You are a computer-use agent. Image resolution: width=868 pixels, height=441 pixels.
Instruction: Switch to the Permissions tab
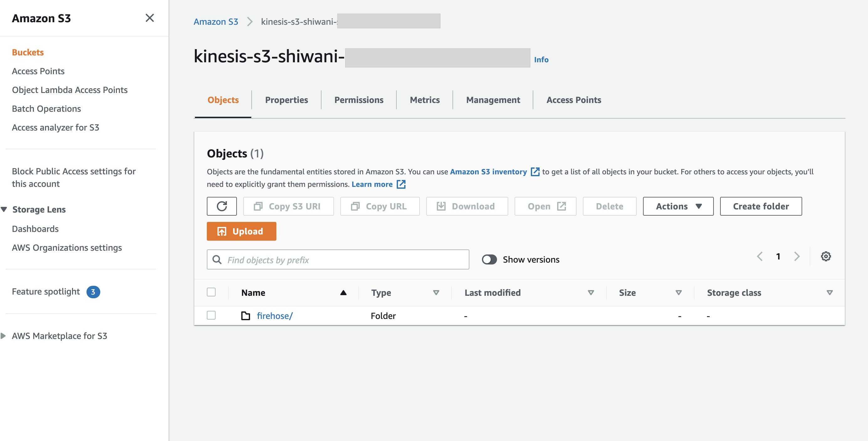358,100
